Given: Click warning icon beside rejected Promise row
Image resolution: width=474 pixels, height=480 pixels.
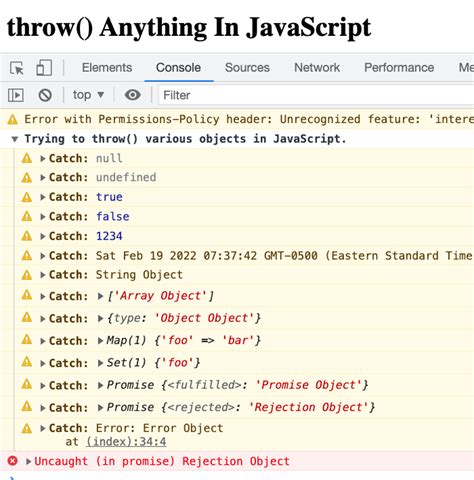Looking at the screenshot, I should coord(27,407).
